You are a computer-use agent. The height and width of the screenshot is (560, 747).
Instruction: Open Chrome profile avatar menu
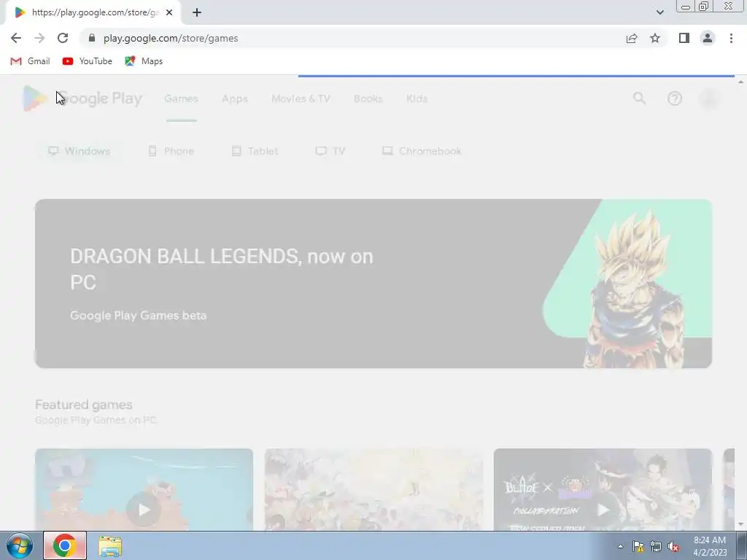click(708, 38)
